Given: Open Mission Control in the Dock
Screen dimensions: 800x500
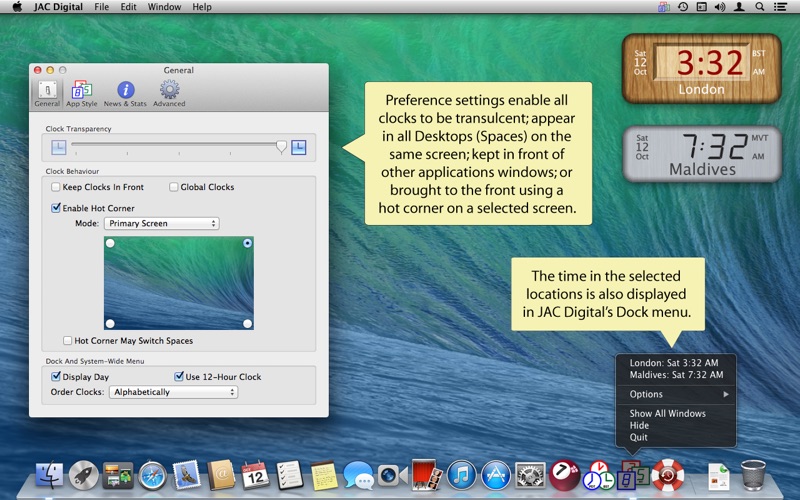Looking at the screenshot, I should [x=118, y=476].
